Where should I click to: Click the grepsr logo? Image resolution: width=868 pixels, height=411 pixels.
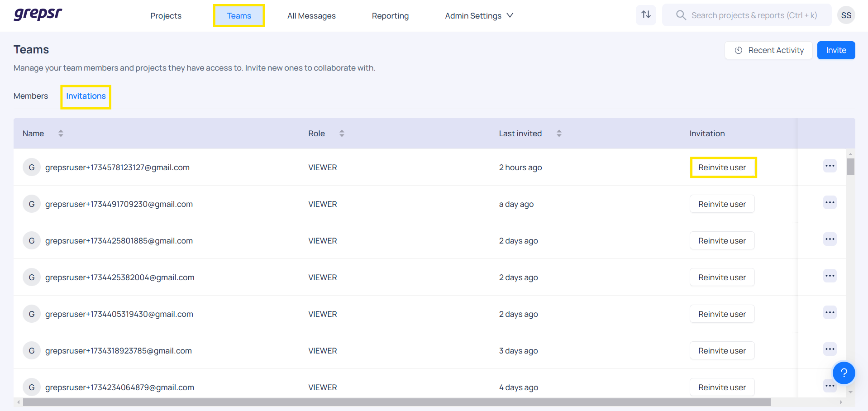(x=38, y=14)
